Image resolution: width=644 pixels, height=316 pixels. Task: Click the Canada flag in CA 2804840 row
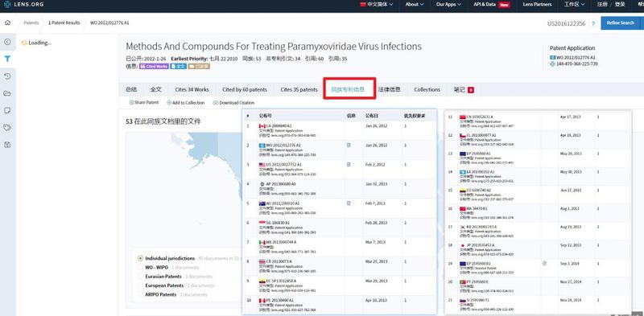[x=262, y=126]
